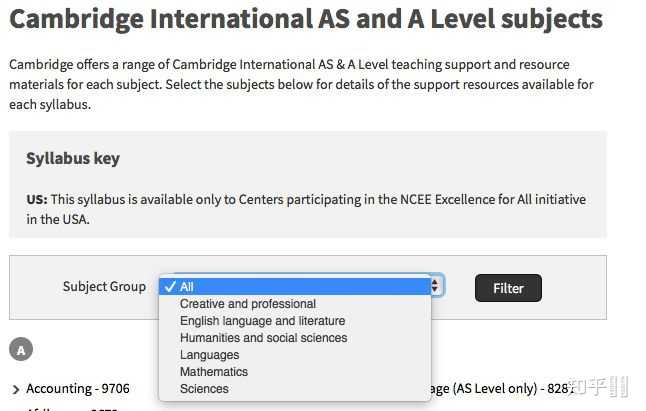
Task: Pick "English language and literature" option
Action: tap(262, 321)
